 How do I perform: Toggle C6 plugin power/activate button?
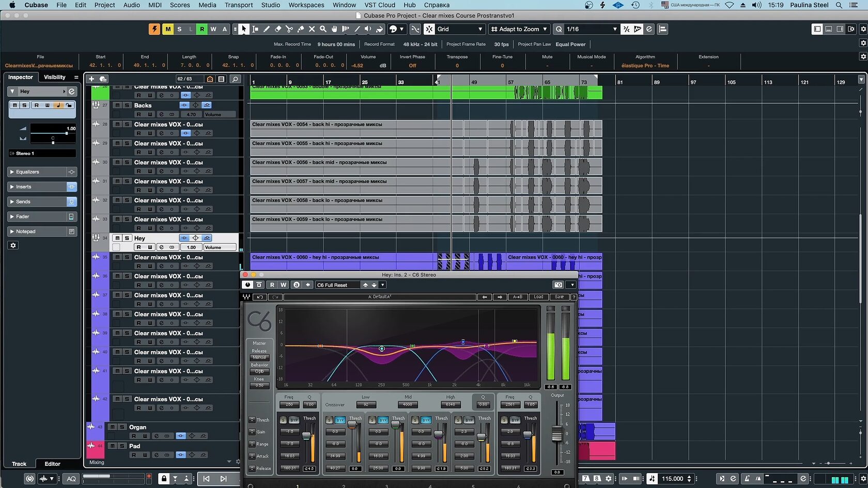(247, 285)
